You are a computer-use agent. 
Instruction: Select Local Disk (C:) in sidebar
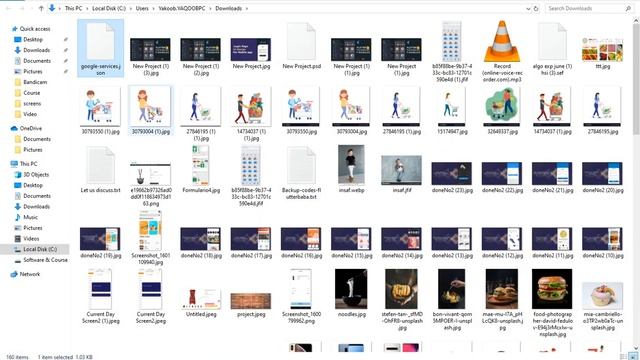[x=40, y=249]
